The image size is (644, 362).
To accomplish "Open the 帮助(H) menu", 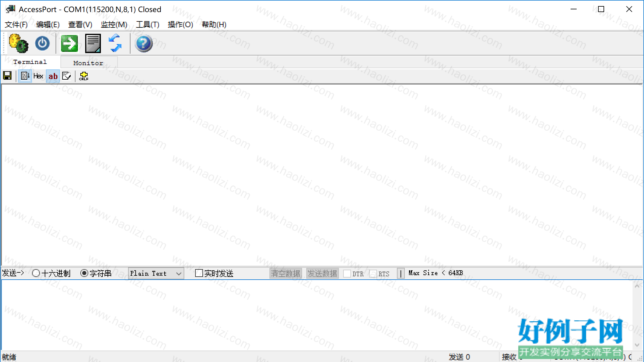I will (214, 24).
